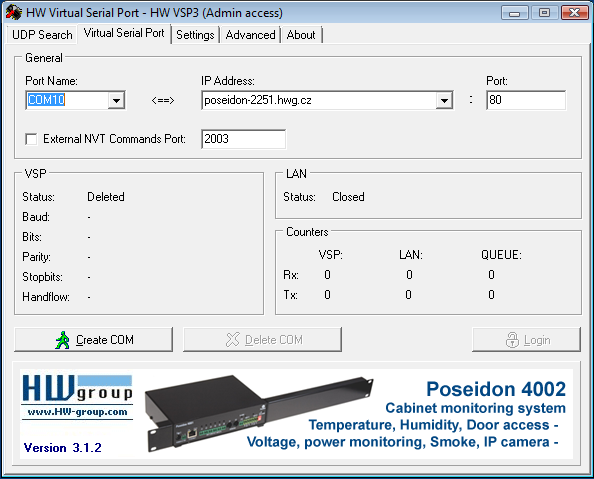
Task: Click the Login button label
Action: point(537,340)
